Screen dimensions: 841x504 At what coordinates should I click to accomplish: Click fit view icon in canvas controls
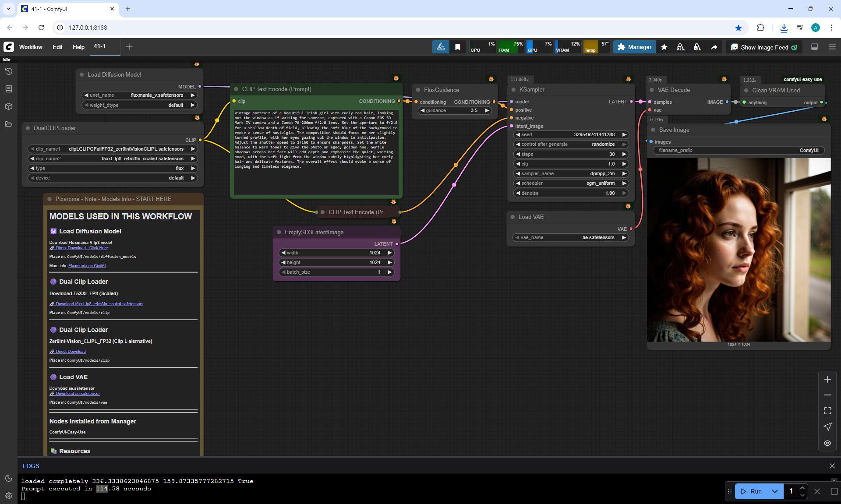pyautogui.click(x=827, y=411)
